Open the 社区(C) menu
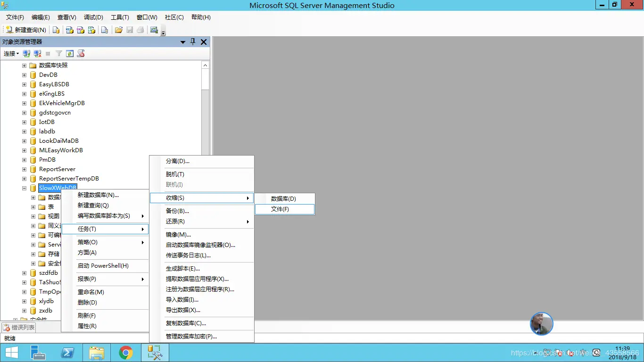The width and height of the screenshot is (644, 362). pos(174,17)
